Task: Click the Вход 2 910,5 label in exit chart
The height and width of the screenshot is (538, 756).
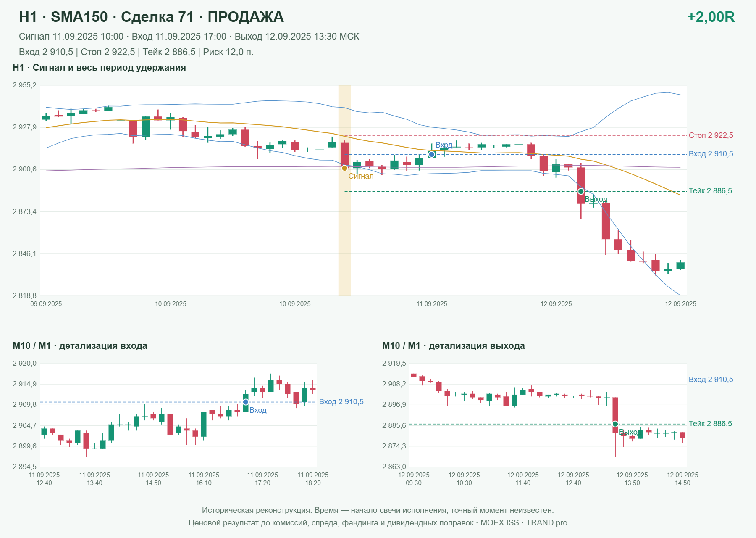Action: tap(711, 380)
